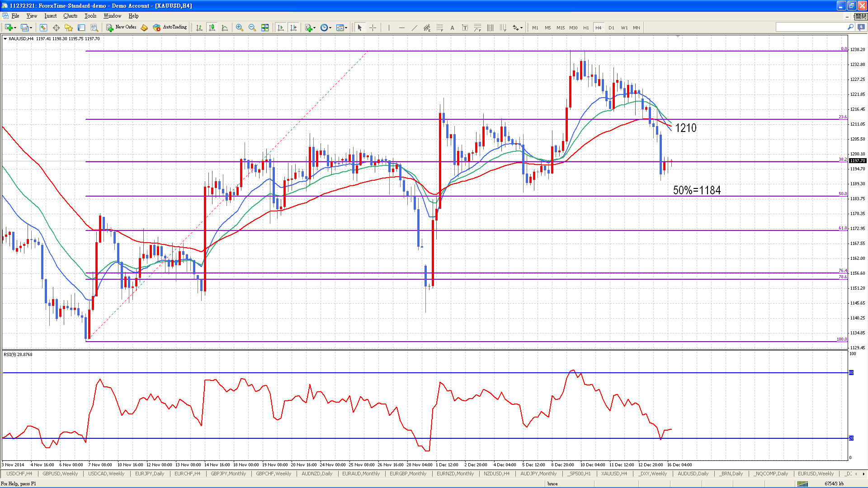Show the Navigator panel
Viewport: 868px width, 488px height.
[69, 28]
